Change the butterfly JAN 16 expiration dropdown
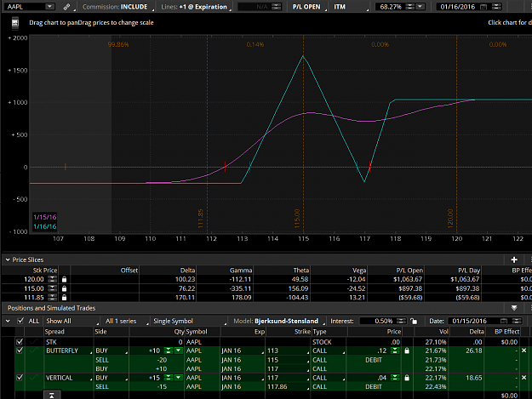Image resolution: width=532 pixels, height=399 pixels. click(x=243, y=351)
